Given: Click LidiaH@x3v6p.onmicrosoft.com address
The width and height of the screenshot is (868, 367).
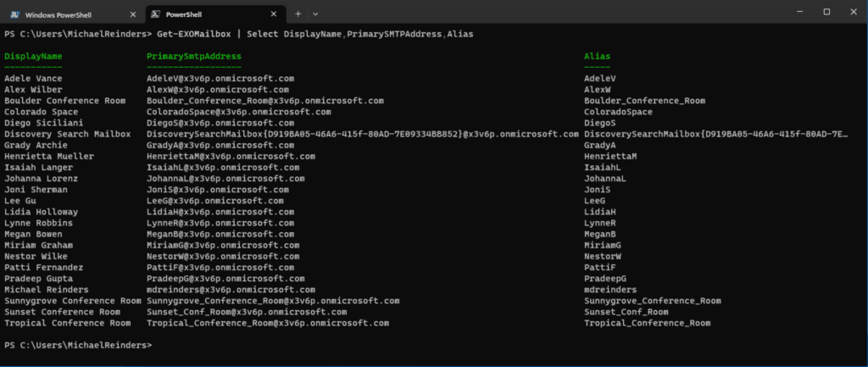Looking at the screenshot, I should (x=220, y=211).
